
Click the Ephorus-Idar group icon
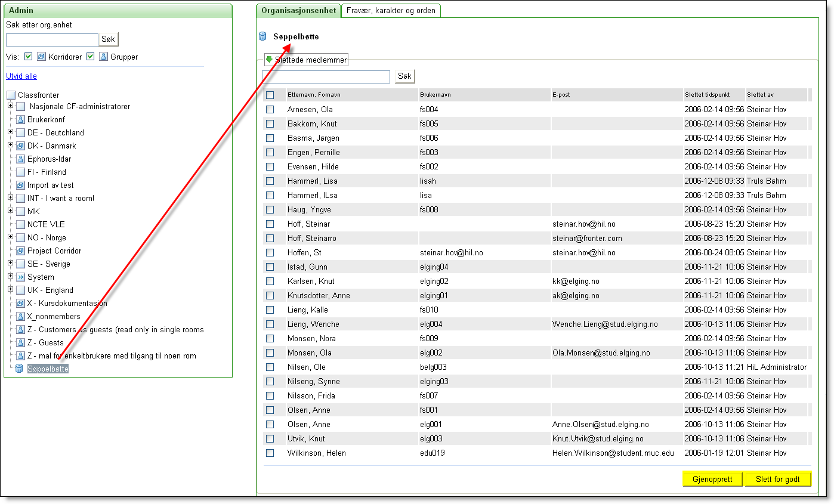(20, 159)
